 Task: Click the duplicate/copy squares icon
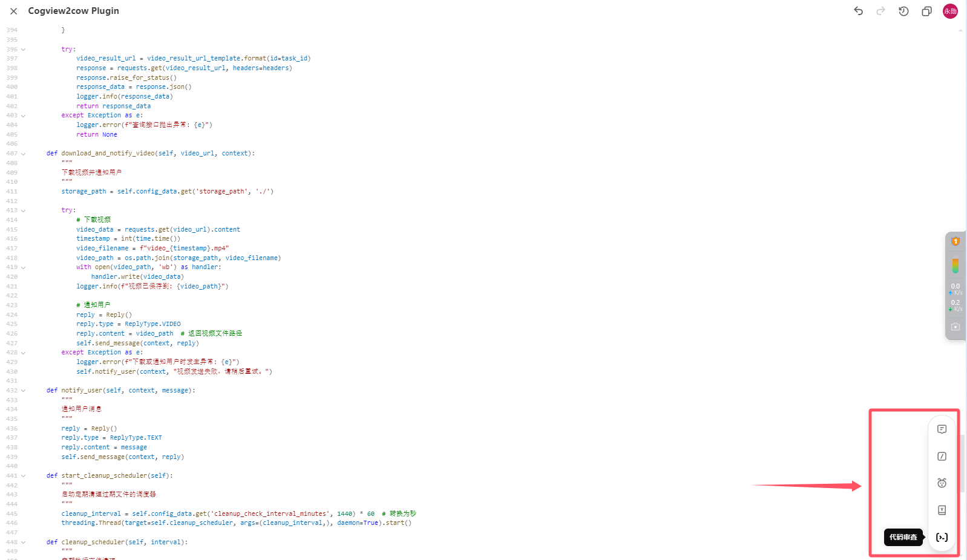pyautogui.click(x=926, y=11)
